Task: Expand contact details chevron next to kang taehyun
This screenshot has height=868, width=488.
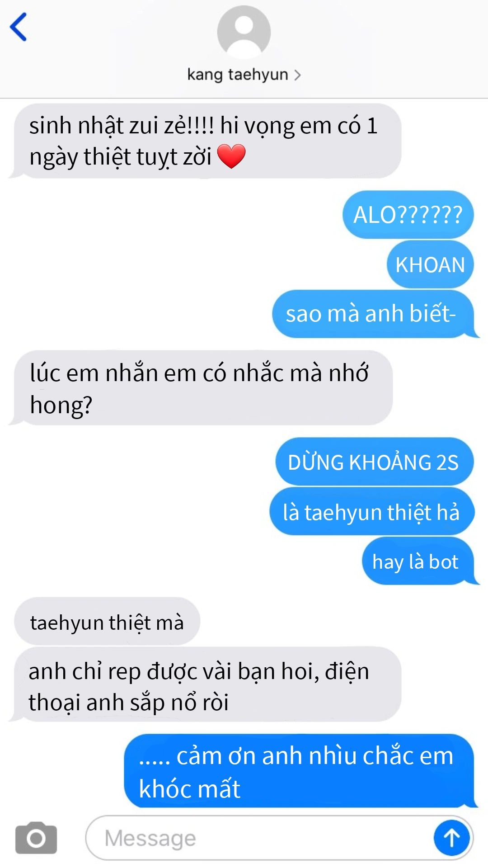Action: [x=297, y=75]
